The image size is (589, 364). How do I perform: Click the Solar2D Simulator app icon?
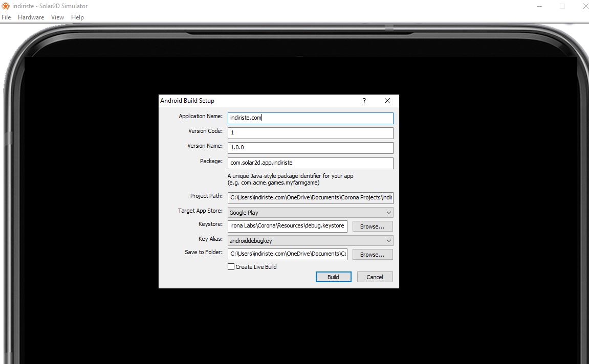tap(5, 6)
